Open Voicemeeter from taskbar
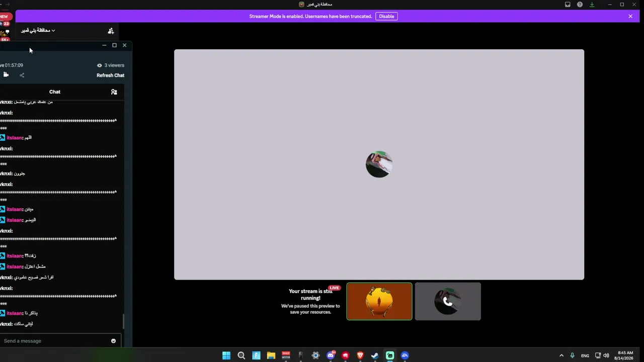 (x=286, y=355)
